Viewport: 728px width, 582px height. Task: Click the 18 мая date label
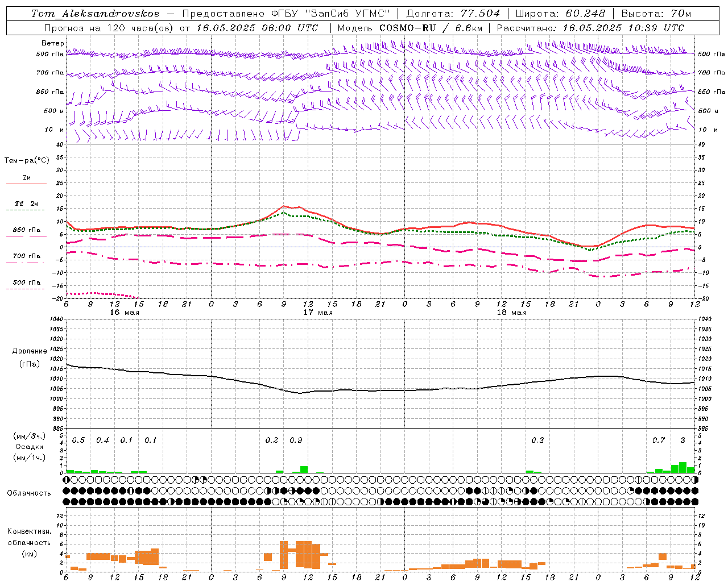click(x=511, y=313)
